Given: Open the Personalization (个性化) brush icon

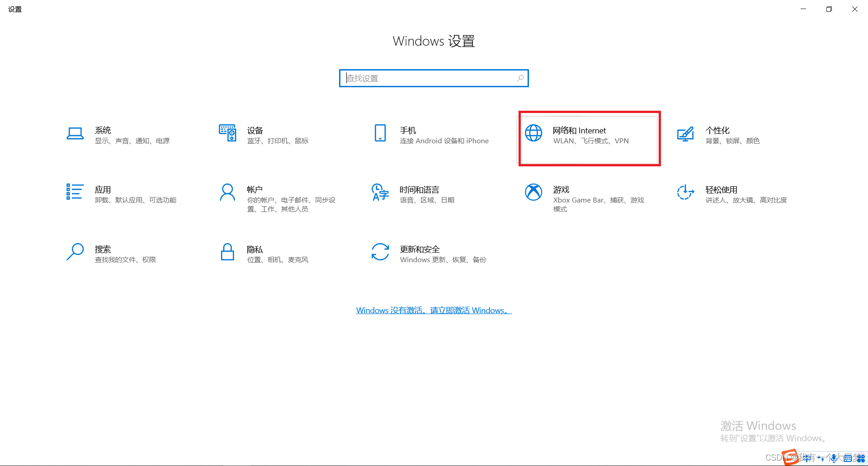Looking at the screenshot, I should (685, 134).
